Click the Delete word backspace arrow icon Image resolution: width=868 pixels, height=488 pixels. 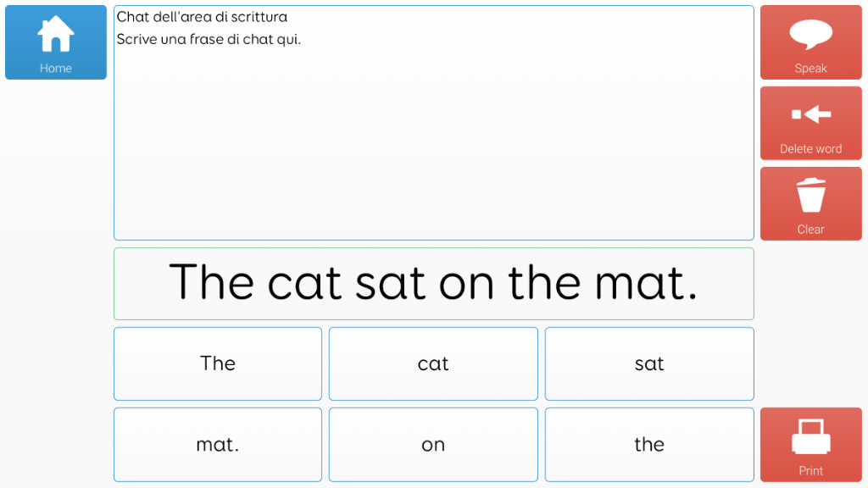point(811,114)
